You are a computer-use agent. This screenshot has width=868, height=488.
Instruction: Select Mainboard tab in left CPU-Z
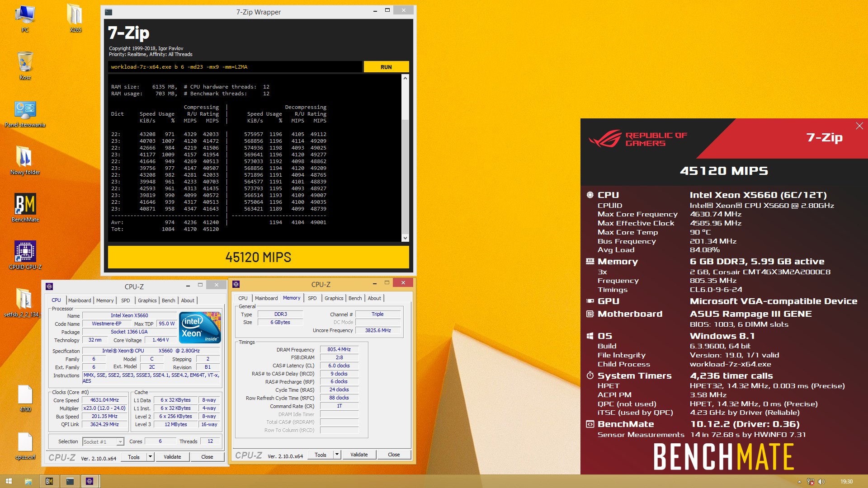tap(80, 300)
